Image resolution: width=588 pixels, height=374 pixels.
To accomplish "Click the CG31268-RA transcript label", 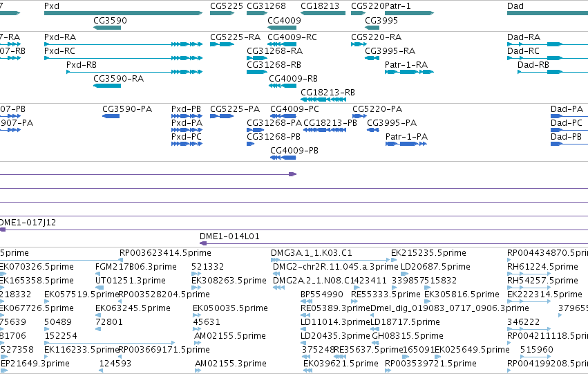I will coord(275,51).
